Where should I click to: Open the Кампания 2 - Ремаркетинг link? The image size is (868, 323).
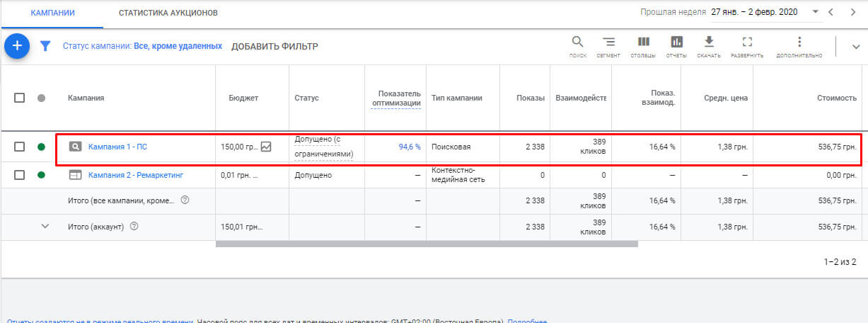(x=136, y=175)
